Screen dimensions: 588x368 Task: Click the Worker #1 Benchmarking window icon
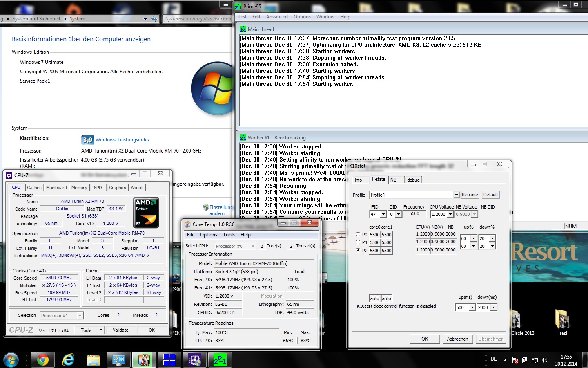coord(243,137)
